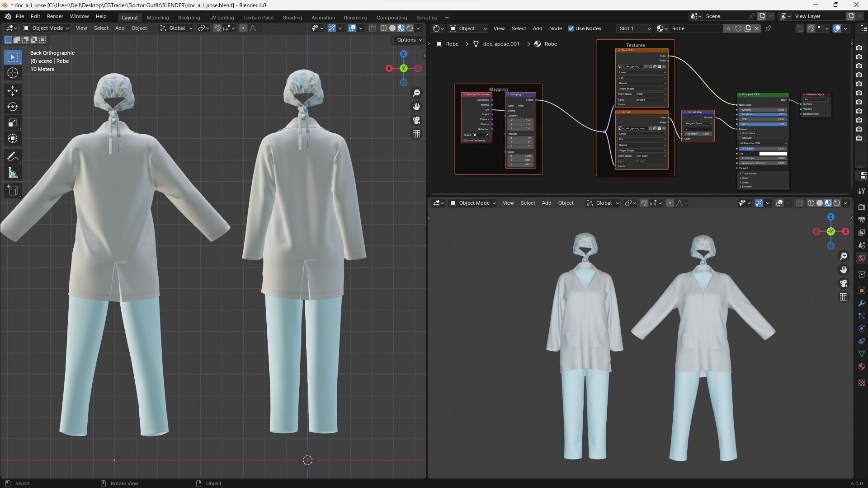Select the Cursor tool in left toolbar

coord(13,73)
